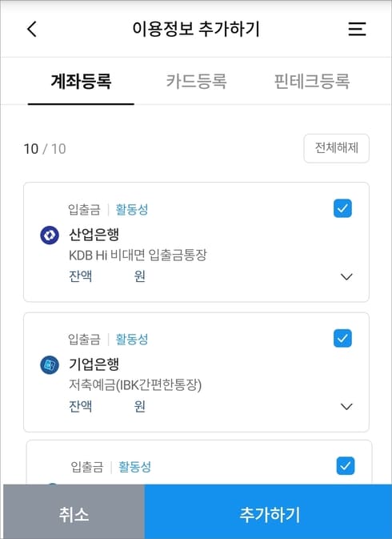Toggle the third account's checkbox
Image resolution: width=392 pixels, height=539 pixels.
pos(346,466)
